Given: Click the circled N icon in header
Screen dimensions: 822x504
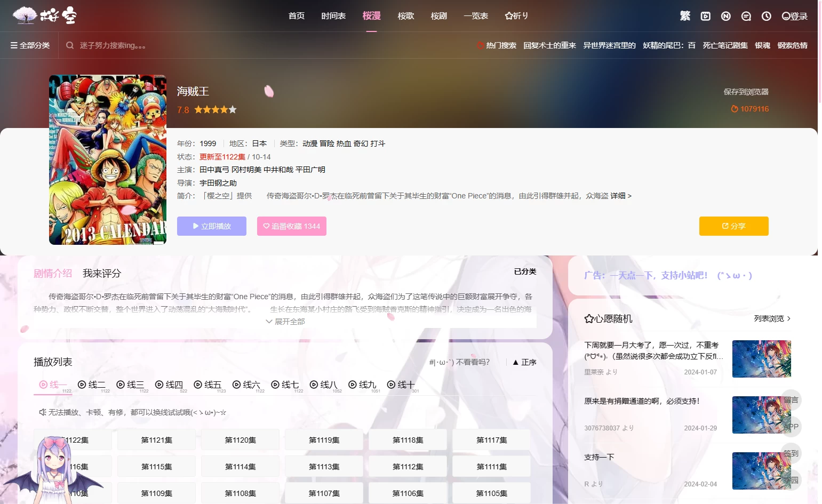Looking at the screenshot, I should 725,16.
